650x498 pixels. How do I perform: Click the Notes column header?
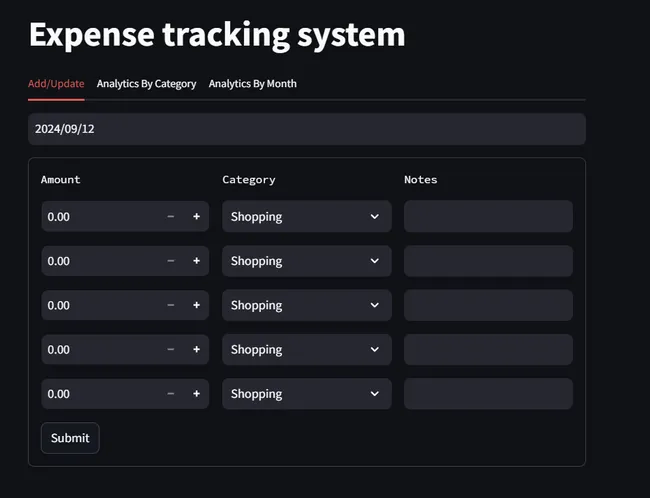pos(420,180)
